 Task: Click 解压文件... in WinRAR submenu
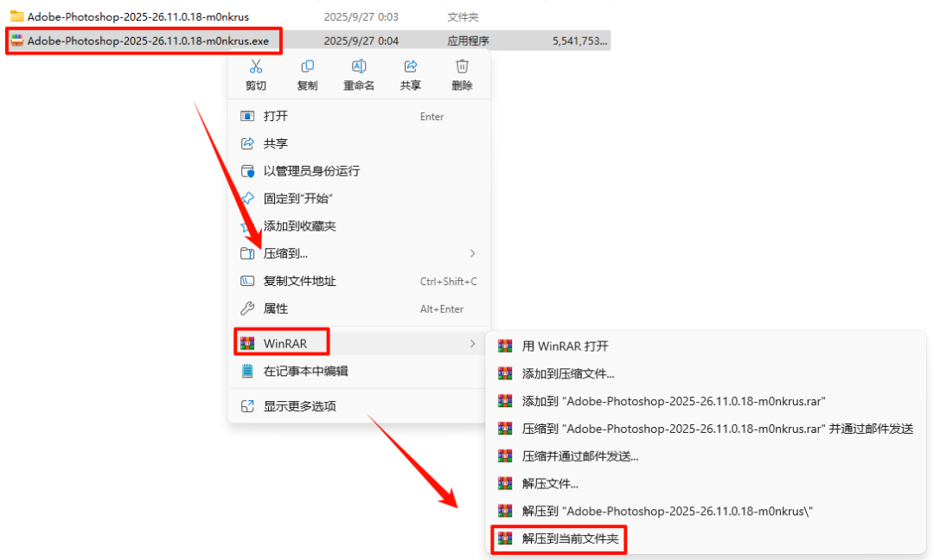pyautogui.click(x=706, y=484)
